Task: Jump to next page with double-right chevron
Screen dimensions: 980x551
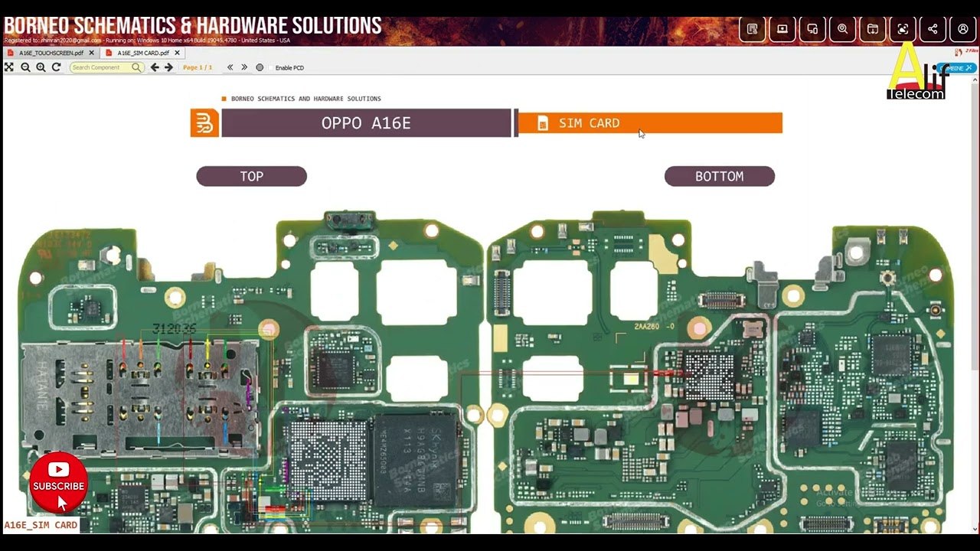Action: 244,67
